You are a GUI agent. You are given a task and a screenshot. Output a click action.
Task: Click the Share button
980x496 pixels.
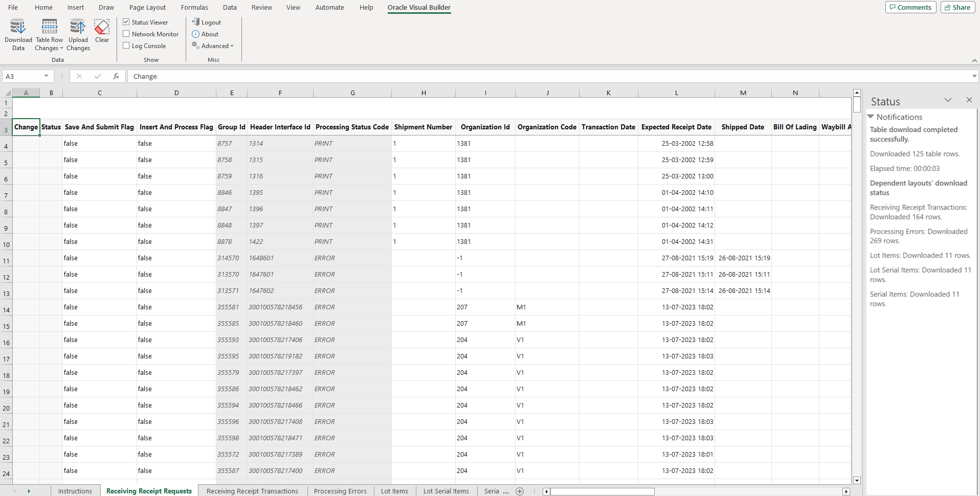point(957,7)
